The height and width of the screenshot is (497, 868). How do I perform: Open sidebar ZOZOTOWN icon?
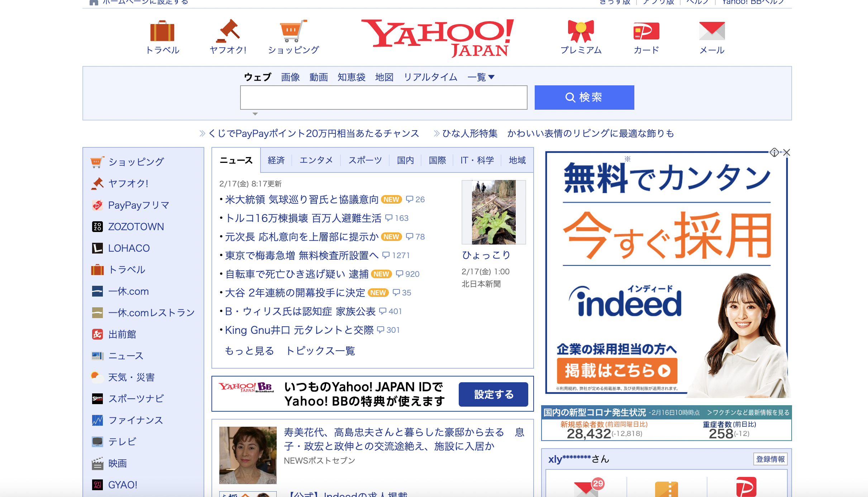[97, 227]
